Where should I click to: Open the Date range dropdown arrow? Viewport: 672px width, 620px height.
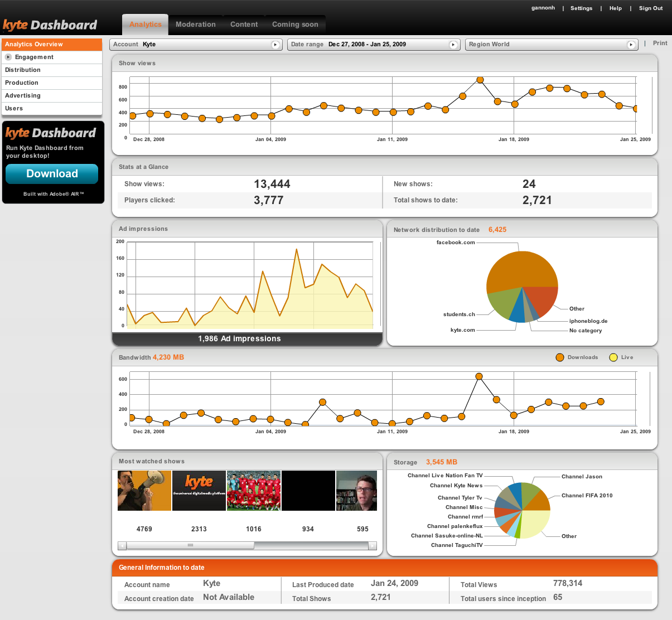(453, 45)
